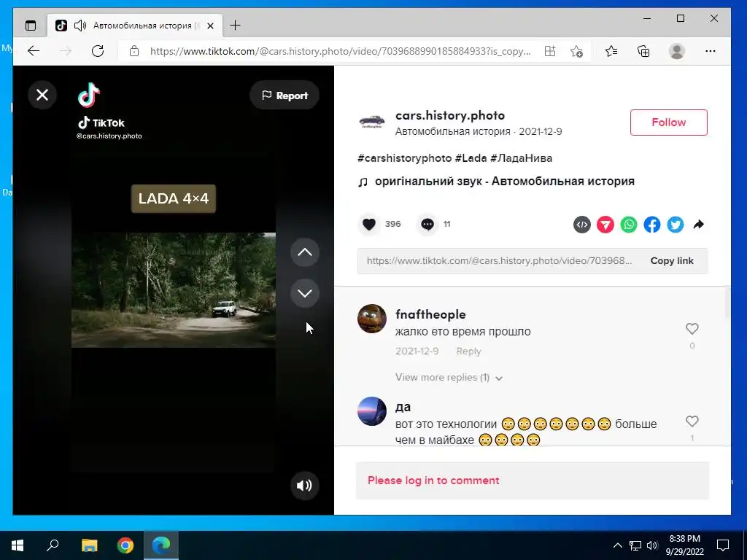Send to friends via red icon
747x560 pixels.
pos(605,225)
